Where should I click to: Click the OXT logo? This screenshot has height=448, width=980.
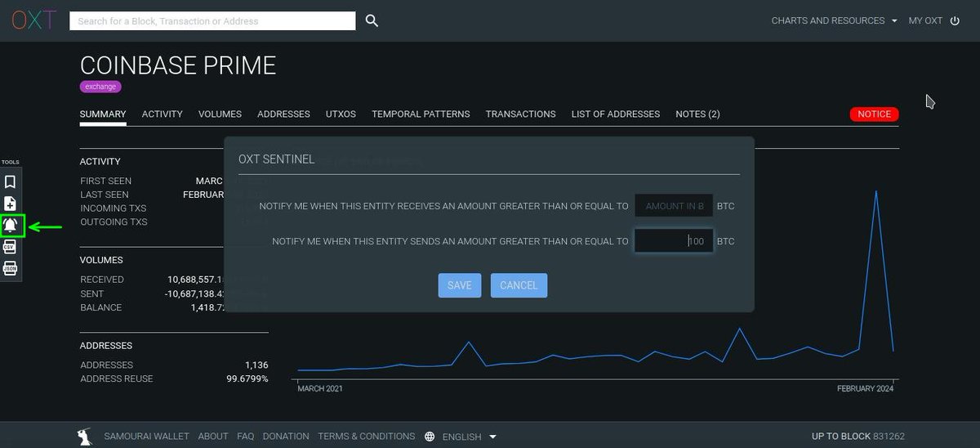(33, 20)
